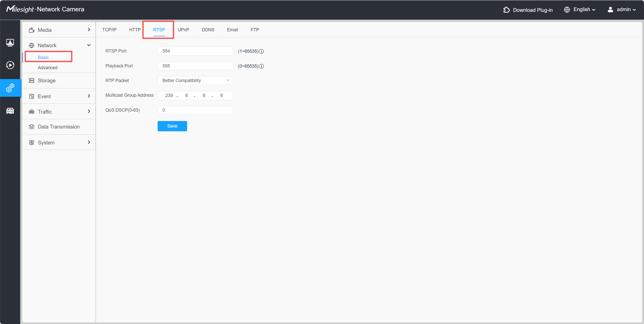
Task: Open the Live View monitor icon
Action: 10,42
